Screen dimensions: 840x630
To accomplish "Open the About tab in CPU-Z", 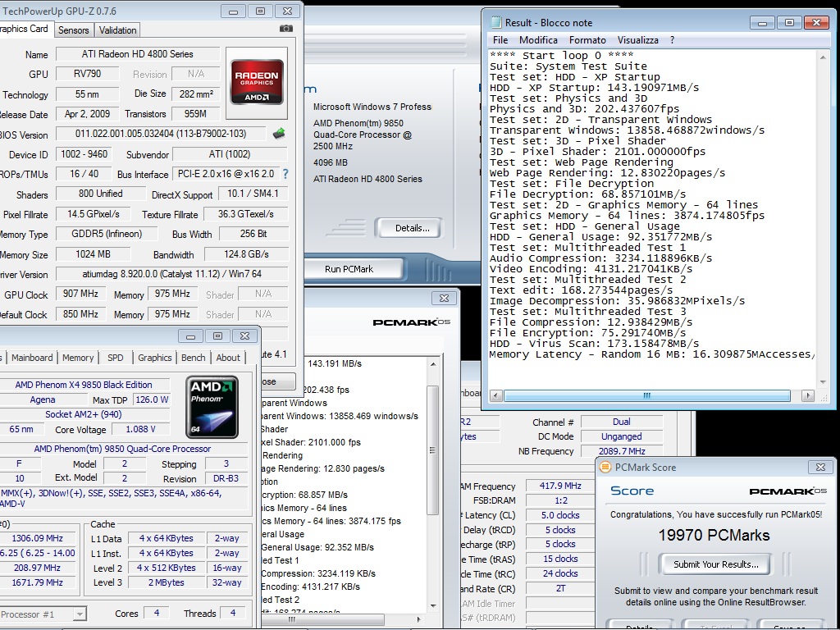I will pos(228,358).
